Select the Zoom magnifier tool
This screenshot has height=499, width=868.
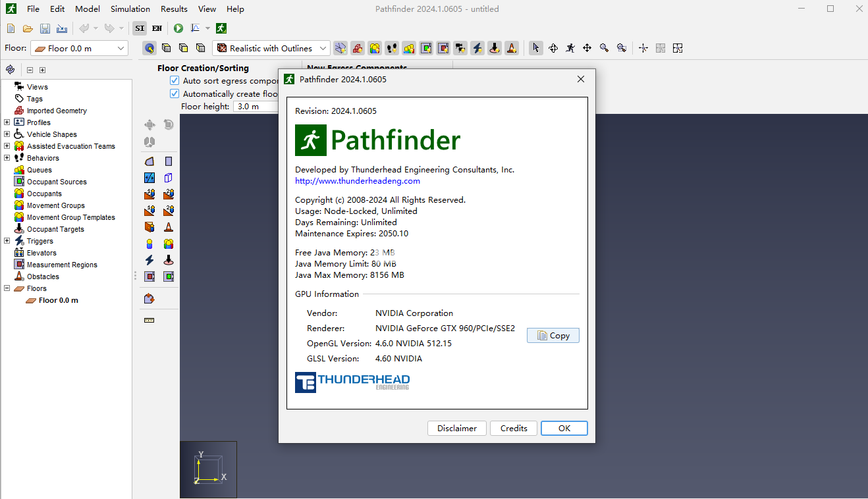(x=604, y=48)
